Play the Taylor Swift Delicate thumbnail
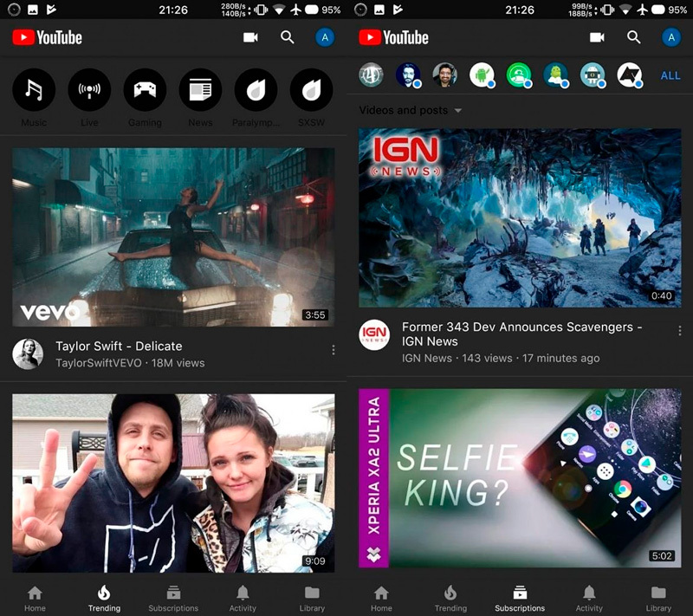Viewport: 693px width, 616px height. pyautogui.click(x=173, y=237)
